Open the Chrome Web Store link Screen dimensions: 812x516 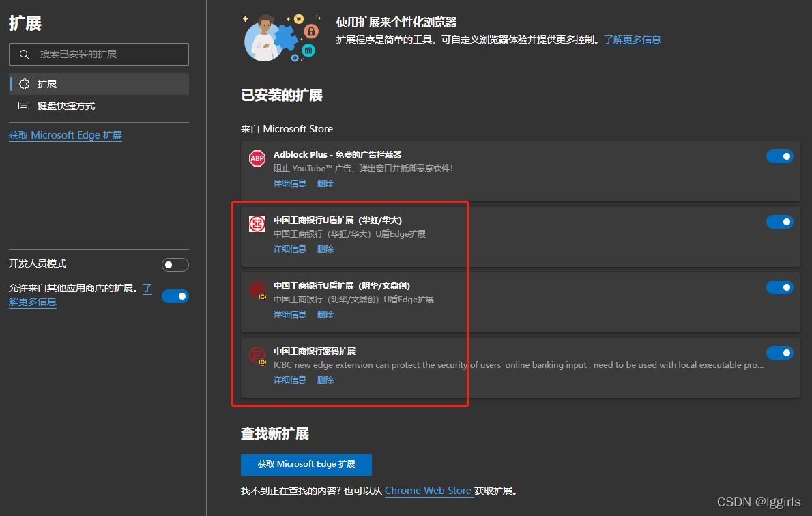click(x=429, y=491)
